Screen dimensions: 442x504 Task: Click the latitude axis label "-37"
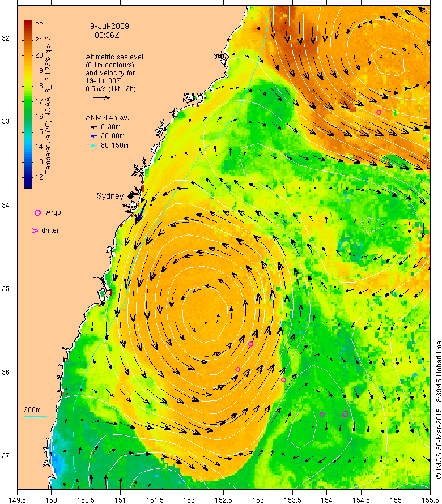tap(5, 456)
